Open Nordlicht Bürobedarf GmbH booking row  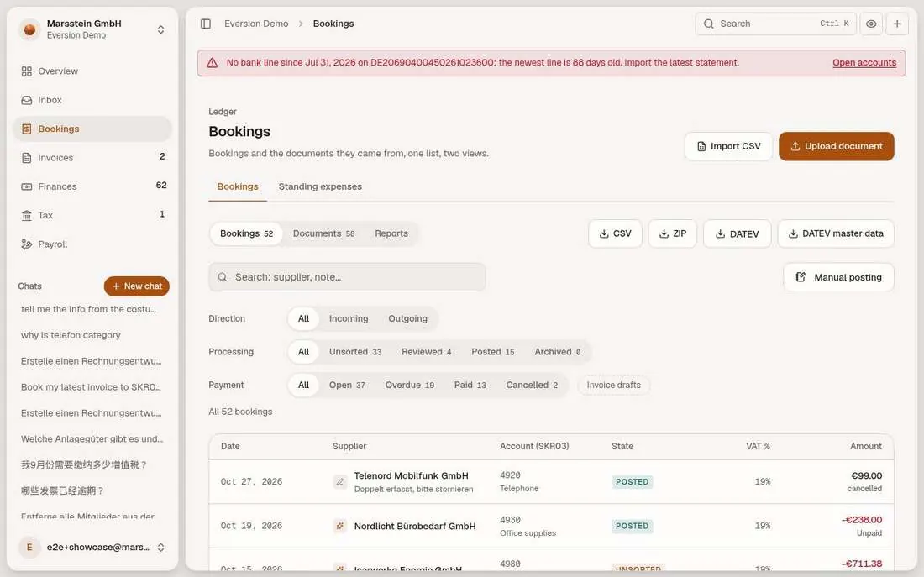(551, 526)
